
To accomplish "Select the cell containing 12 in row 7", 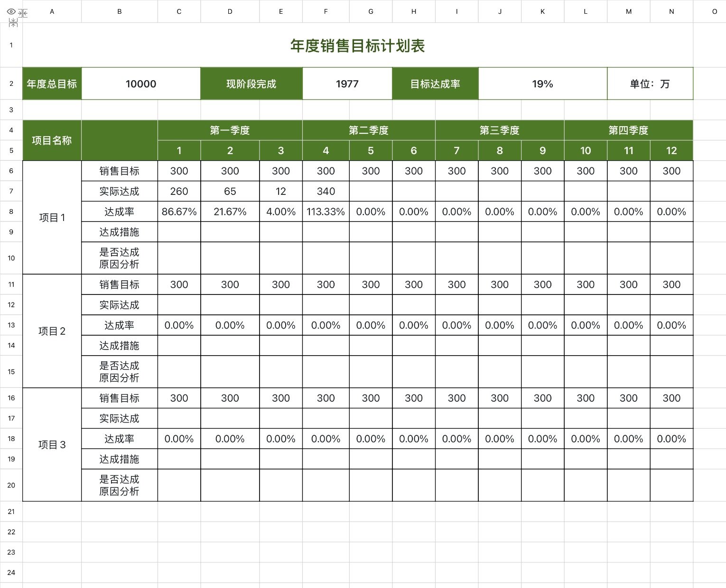I will click(281, 191).
